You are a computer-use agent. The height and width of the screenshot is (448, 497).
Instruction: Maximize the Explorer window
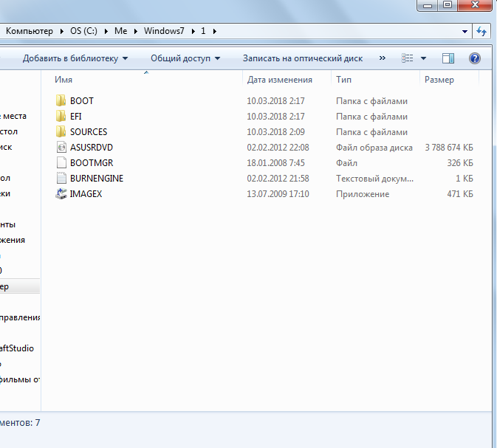[448, 5]
